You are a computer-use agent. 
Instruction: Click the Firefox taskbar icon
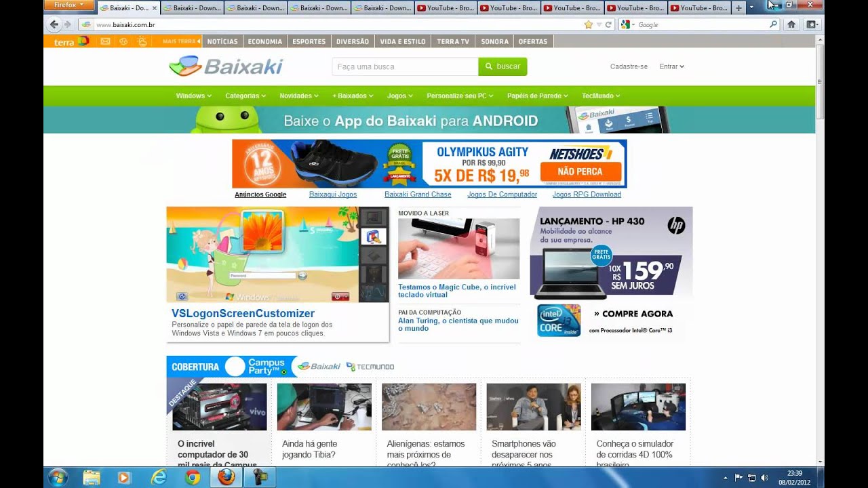(x=226, y=477)
